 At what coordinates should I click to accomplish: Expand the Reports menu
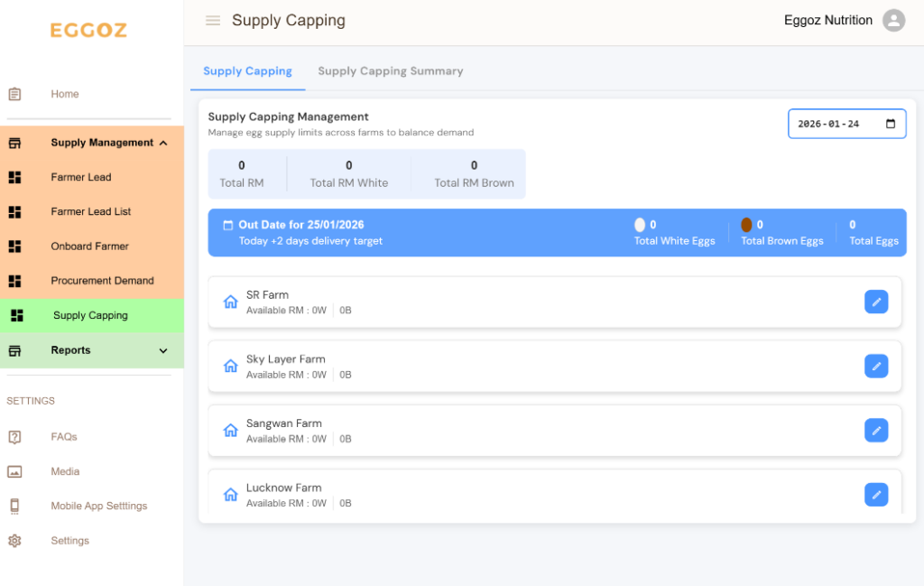coord(163,350)
